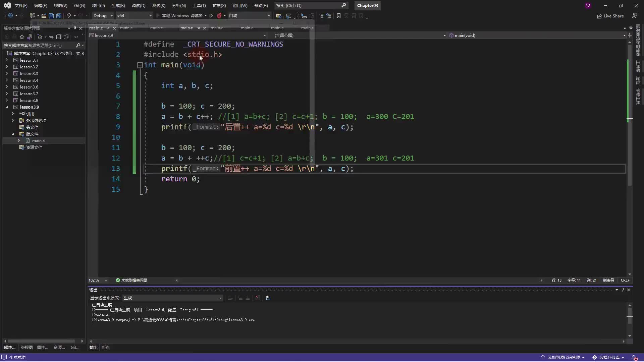Click the Hot Reload flame icon
This screenshot has width=644, height=362.
[219, 16]
